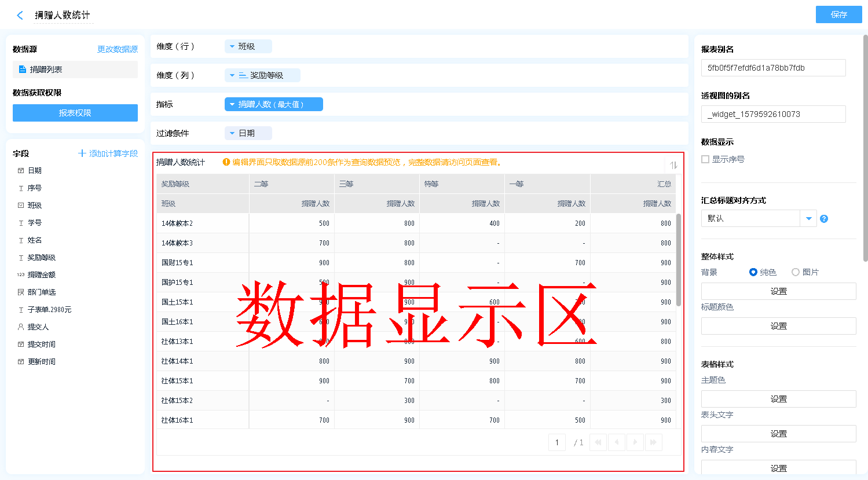Choose the 图片 background radio option
The width and height of the screenshot is (868, 480).
point(796,272)
